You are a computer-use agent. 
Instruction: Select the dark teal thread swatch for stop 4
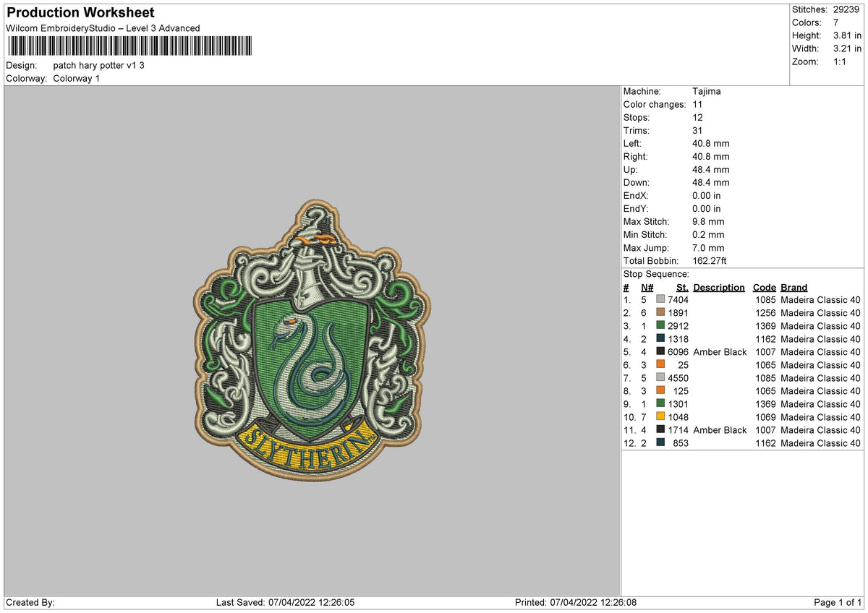click(x=660, y=339)
